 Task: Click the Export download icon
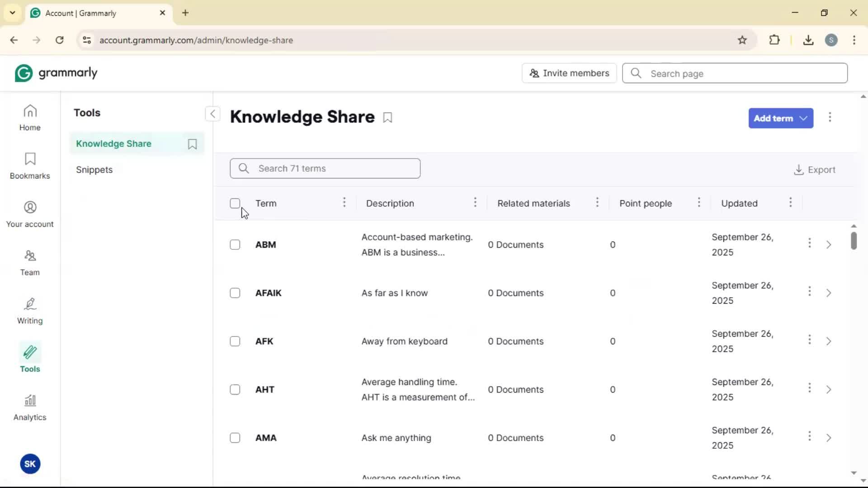[x=798, y=170]
